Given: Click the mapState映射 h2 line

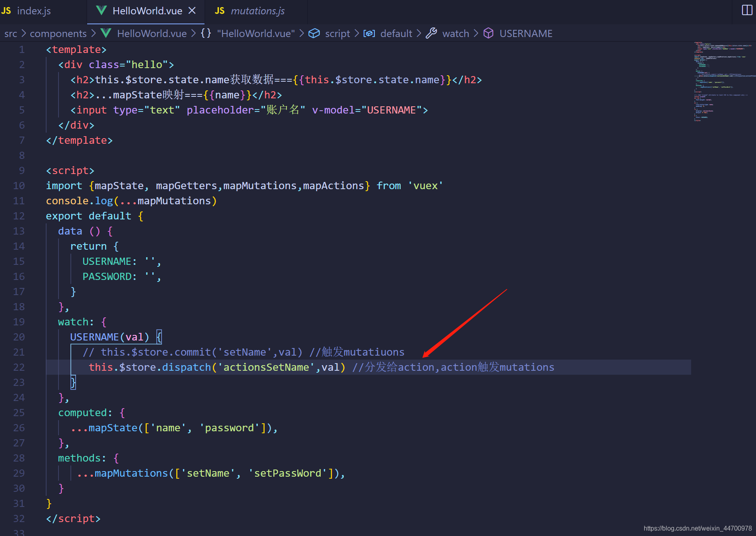Looking at the screenshot, I should pos(176,95).
